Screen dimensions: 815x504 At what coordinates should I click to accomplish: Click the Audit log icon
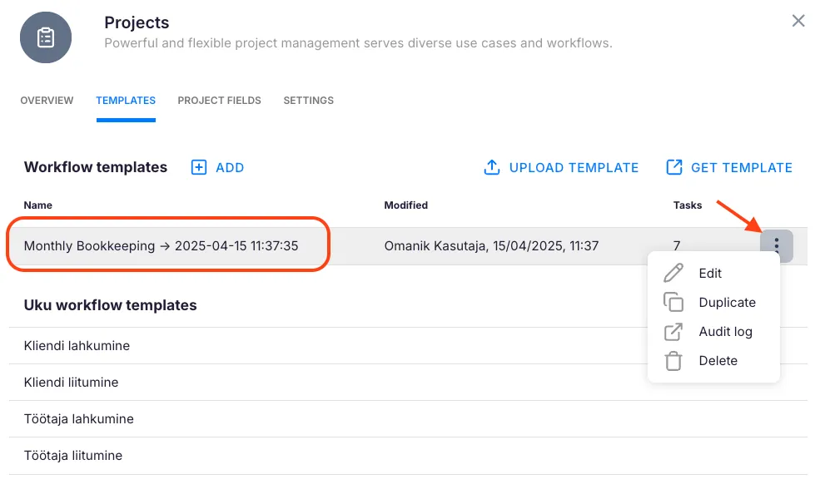673,332
